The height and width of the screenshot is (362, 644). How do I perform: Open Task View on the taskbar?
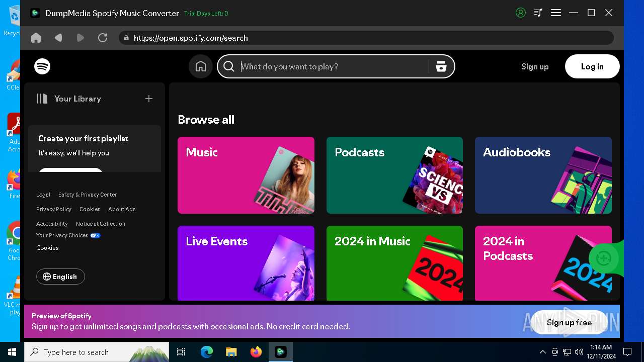tap(181, 352)
